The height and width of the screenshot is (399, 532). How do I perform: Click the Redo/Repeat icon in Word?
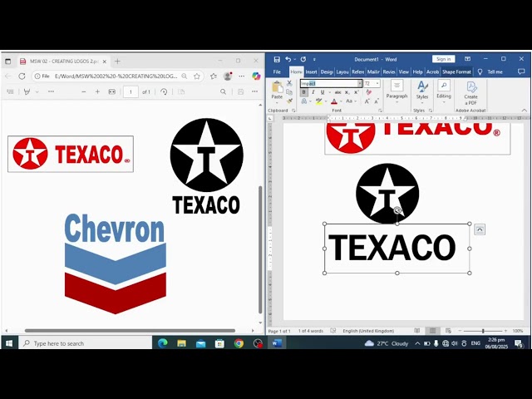click(x=303, y=59)
